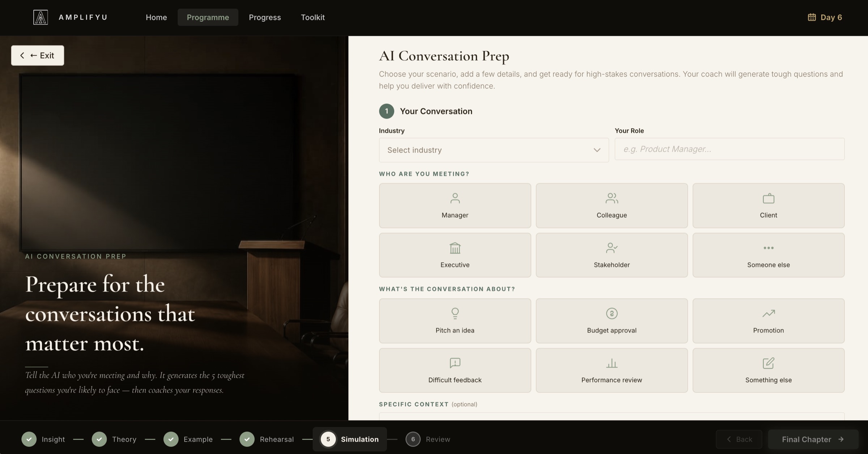Viewport: 868px width, 454px height.
Task: Select the Executive building icon card
Action: coord(455,255)
